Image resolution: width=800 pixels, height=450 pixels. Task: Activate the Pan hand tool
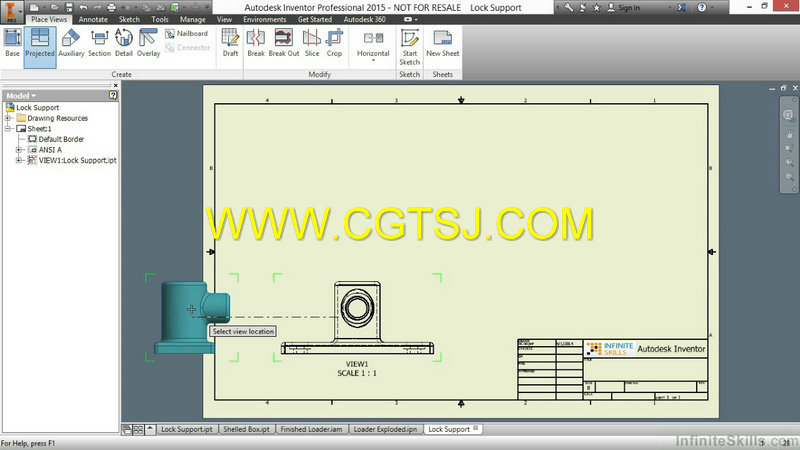789,135
